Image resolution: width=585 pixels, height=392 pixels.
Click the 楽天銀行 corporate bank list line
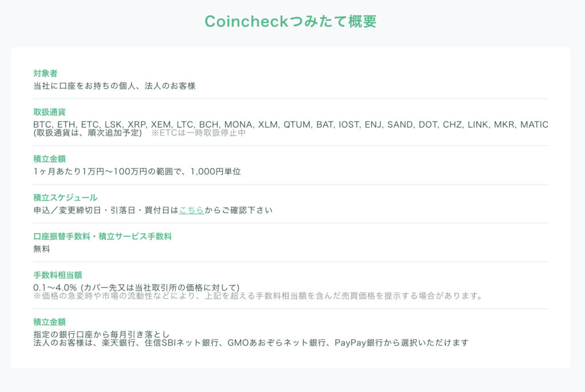click(x=251, y=343)
